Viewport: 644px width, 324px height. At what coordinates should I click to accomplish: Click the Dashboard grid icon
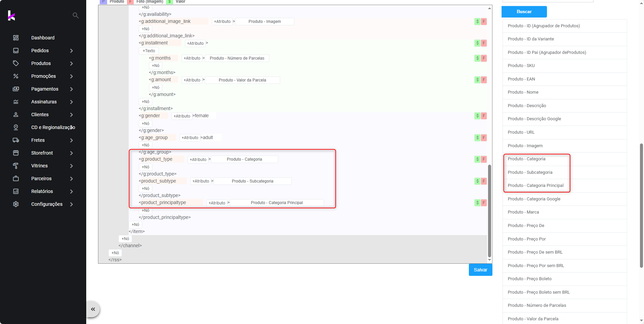pyautogui.click(x=16, y=38)
